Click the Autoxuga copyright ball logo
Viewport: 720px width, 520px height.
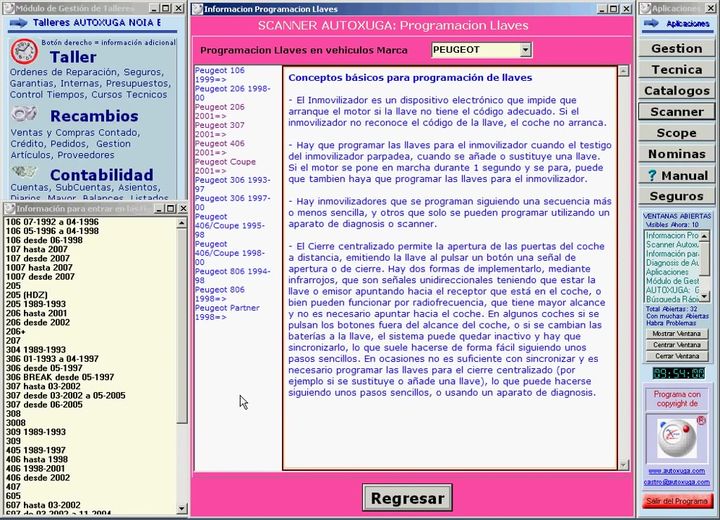676,438
